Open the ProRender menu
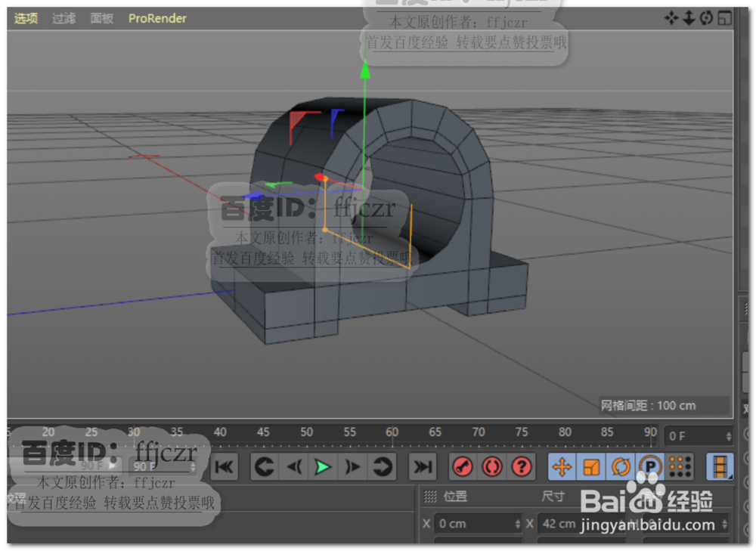This screenshot has width=756, height=551. [156, 17]
